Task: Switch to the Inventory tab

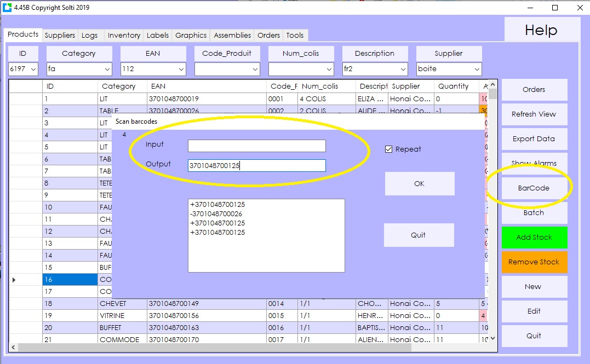Action: [x=123, y=34]
